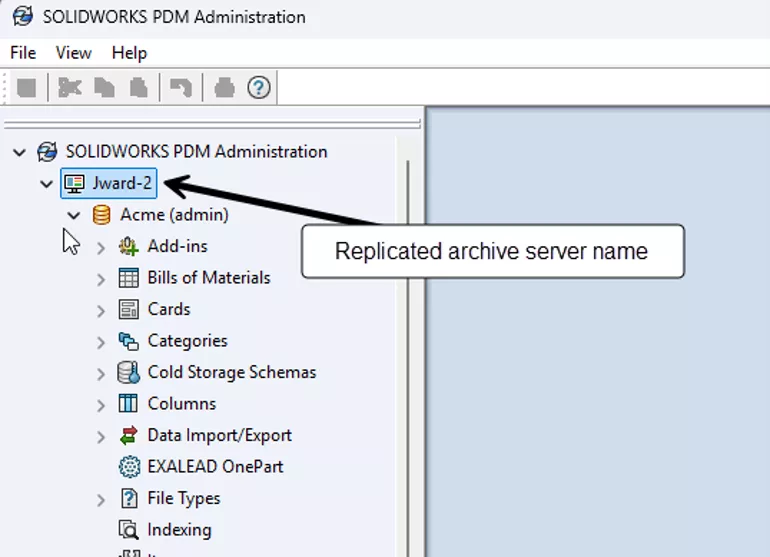Open the View menu
Screen dimensions: 770x557
74,53
